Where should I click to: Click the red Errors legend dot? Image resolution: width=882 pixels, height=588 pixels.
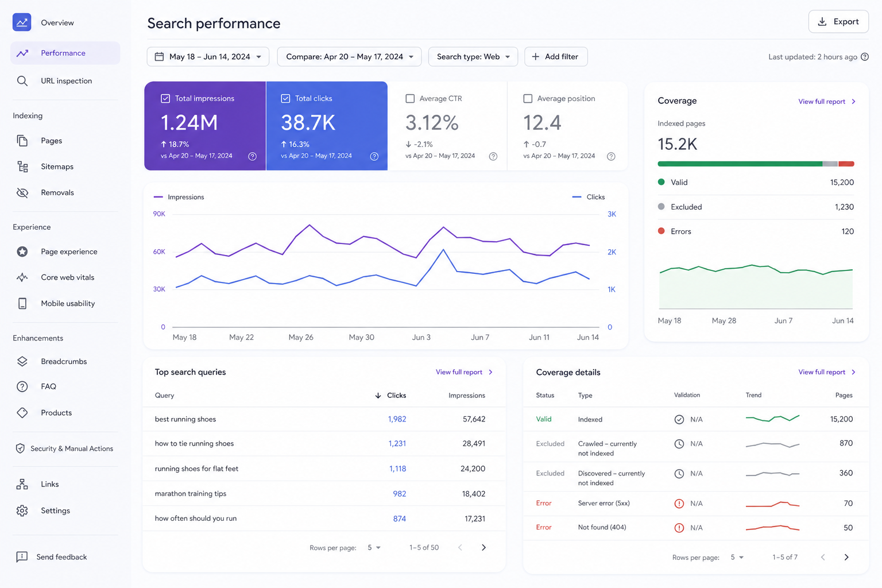[661, 231]
